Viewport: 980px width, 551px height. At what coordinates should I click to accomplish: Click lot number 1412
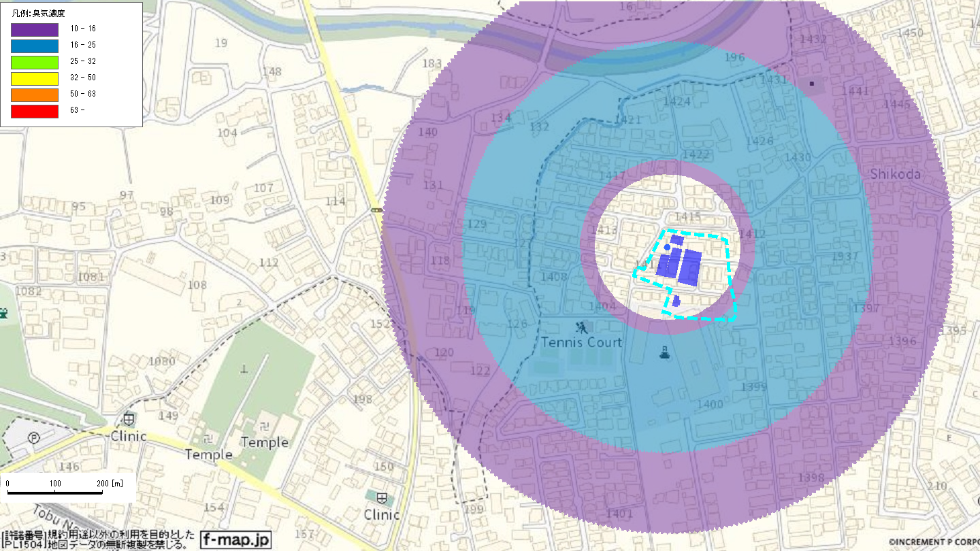[x=752, y=234]
